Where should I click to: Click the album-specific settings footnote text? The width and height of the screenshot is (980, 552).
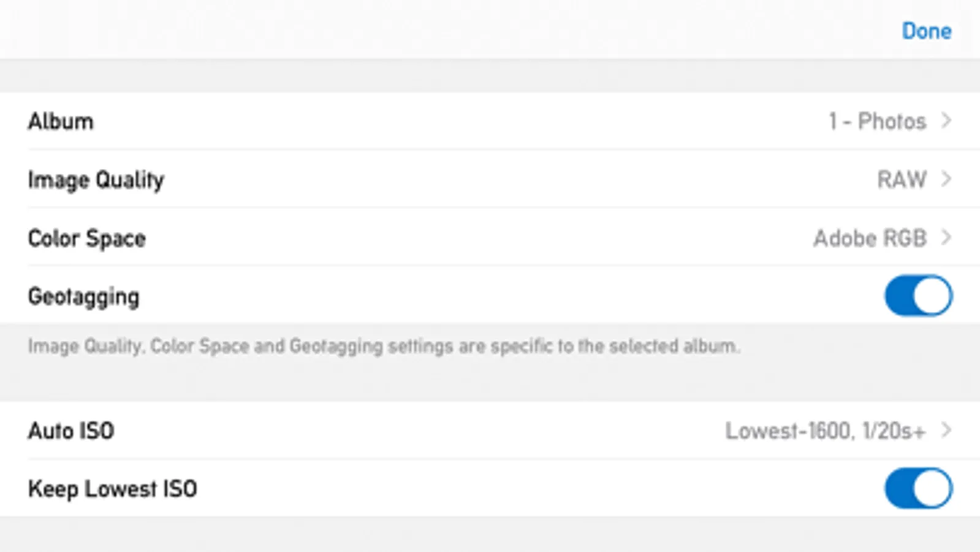pos(384,347)
